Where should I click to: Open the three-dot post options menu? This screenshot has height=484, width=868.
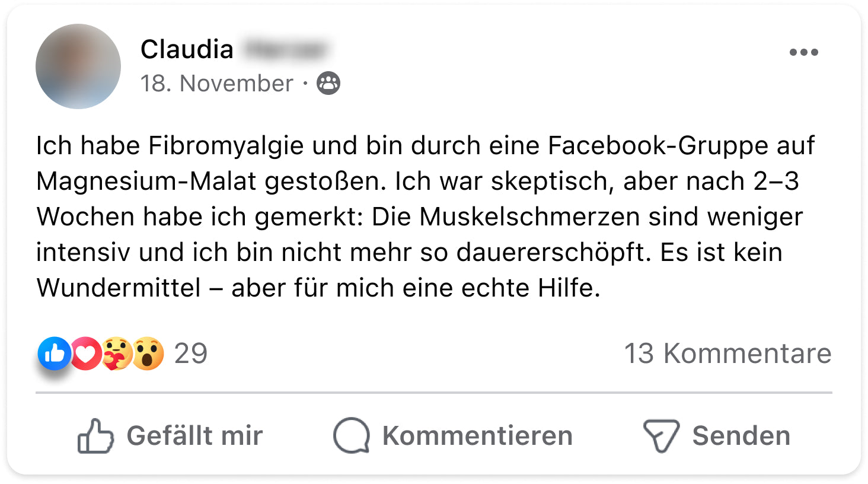803,52
